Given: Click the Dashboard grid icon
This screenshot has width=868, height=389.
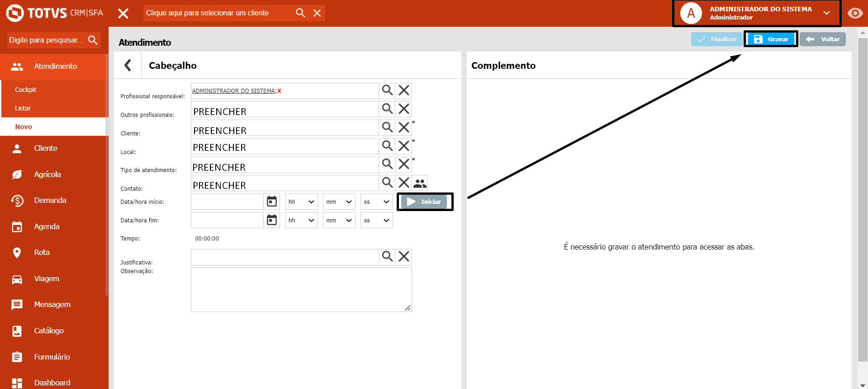Looking at the screenshot, I should [x=17, y=383].
